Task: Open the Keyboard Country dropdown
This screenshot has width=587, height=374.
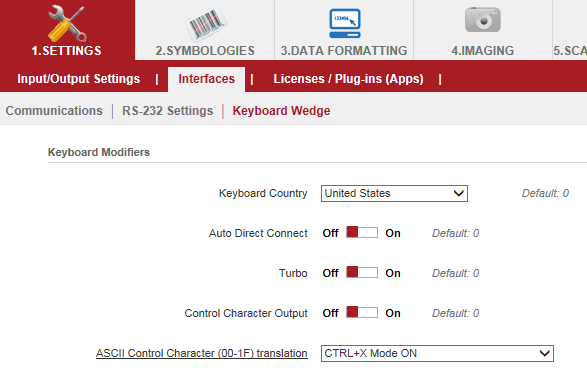Action: pyautogui.click(x=394, y=193)
